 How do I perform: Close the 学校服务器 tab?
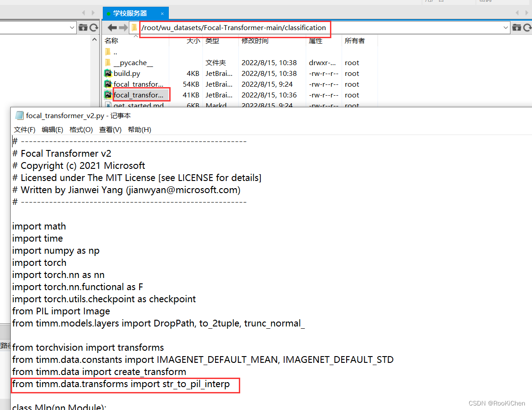pos(162,13)
